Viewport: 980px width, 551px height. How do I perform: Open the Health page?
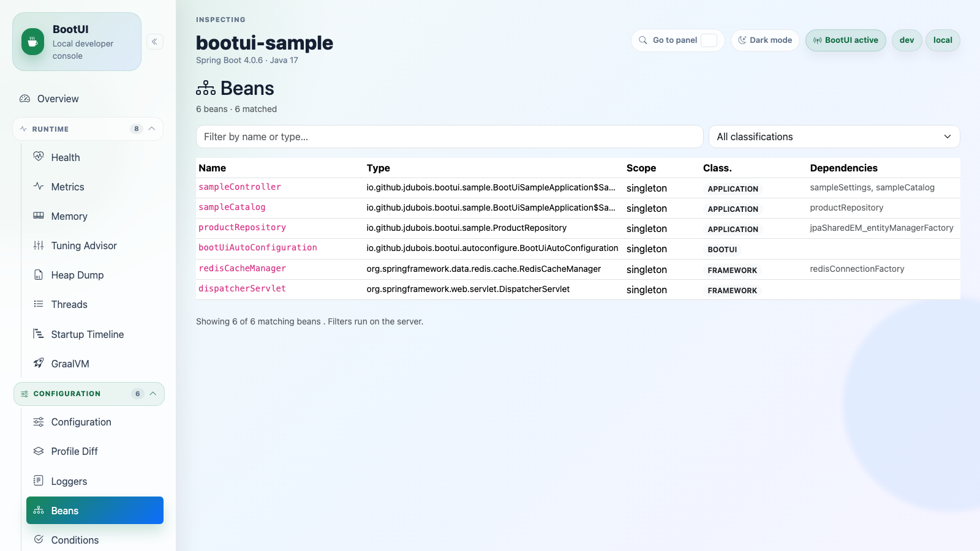tap(95, 157)
